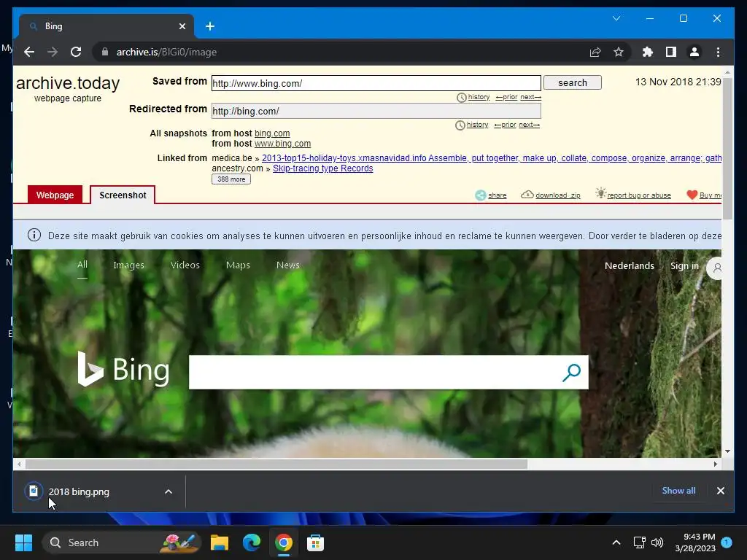Share this page using the share icon
Viewport: 747px width, 560px height.
pos(595,52)
